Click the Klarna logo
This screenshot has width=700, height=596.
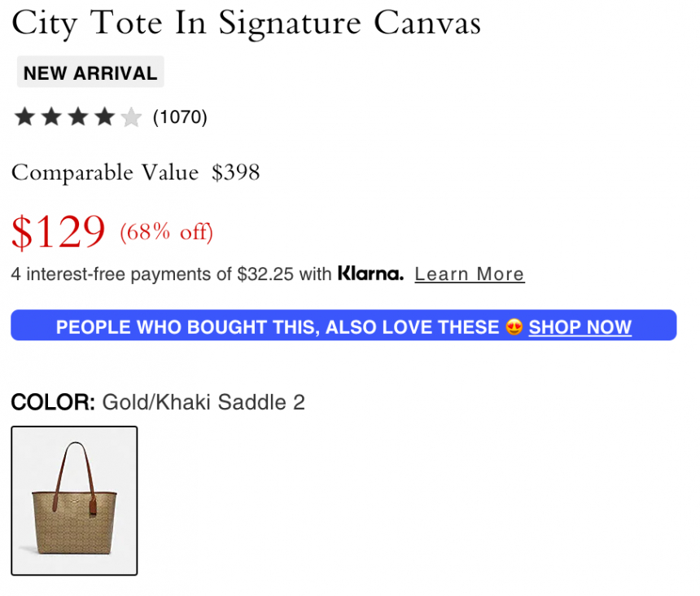[370, 274]
